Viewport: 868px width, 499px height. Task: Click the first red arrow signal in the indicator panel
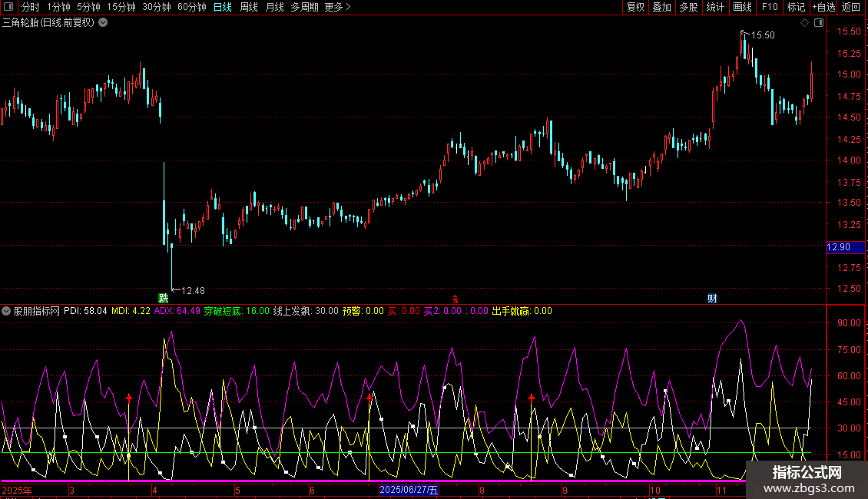(x=129, y=398)
